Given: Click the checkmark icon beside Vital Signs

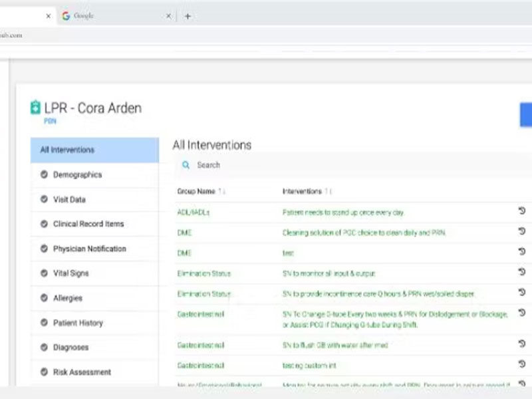Looking at the screenshot, I should pos(44,273).
